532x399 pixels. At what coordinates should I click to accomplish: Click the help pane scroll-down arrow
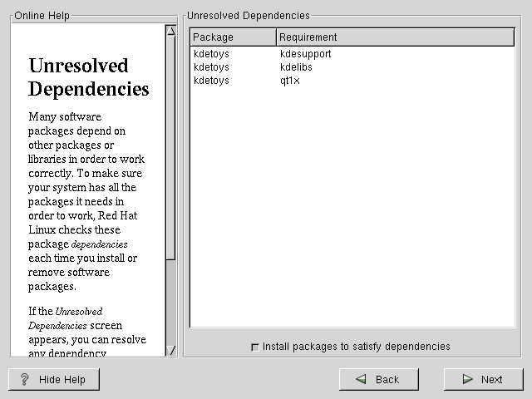170,350
